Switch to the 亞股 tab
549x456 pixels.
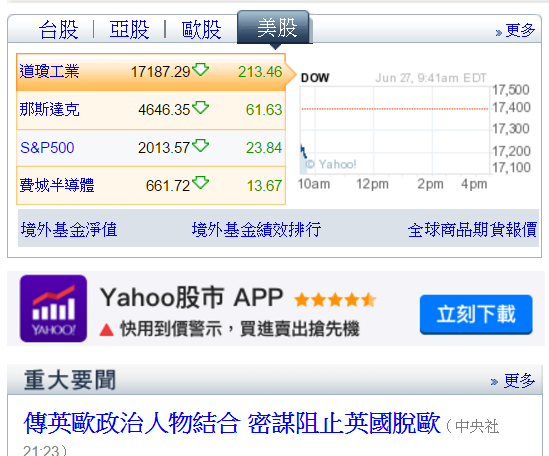point(129,29)
